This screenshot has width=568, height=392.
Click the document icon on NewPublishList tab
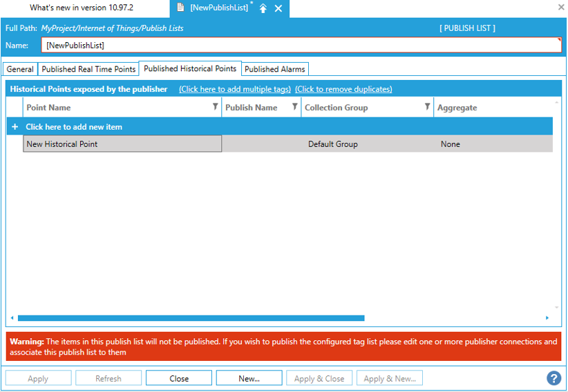click(x=180, y=8)
